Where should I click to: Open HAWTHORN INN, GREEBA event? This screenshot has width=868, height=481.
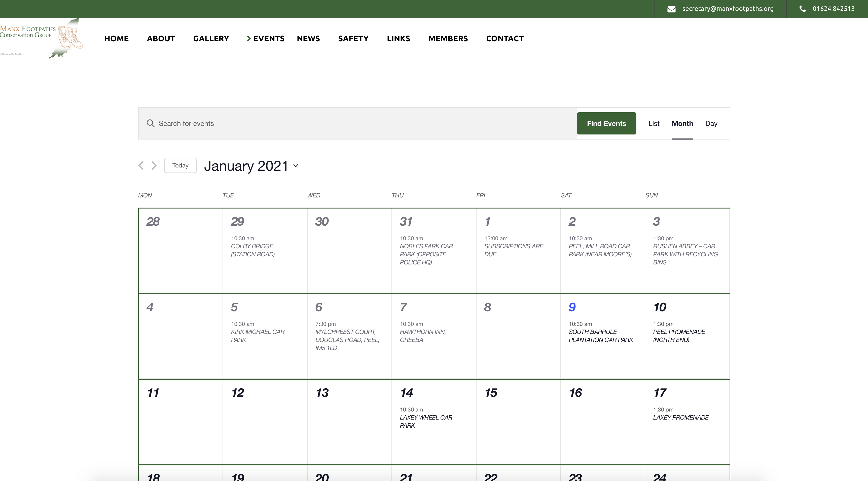tap(422, 336)
